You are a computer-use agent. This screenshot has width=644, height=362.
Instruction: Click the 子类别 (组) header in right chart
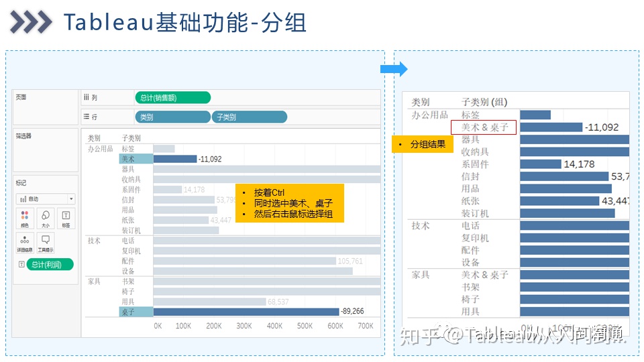click(x=484, y=102)
